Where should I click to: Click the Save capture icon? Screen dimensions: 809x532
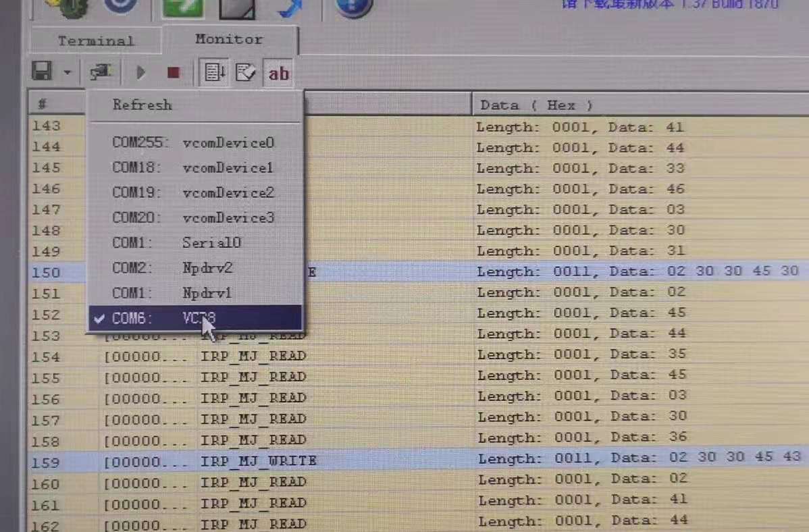[41, 72]
